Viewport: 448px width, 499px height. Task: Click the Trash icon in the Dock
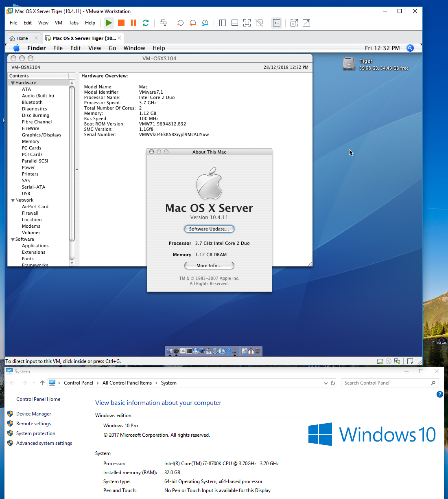[257, 351]
